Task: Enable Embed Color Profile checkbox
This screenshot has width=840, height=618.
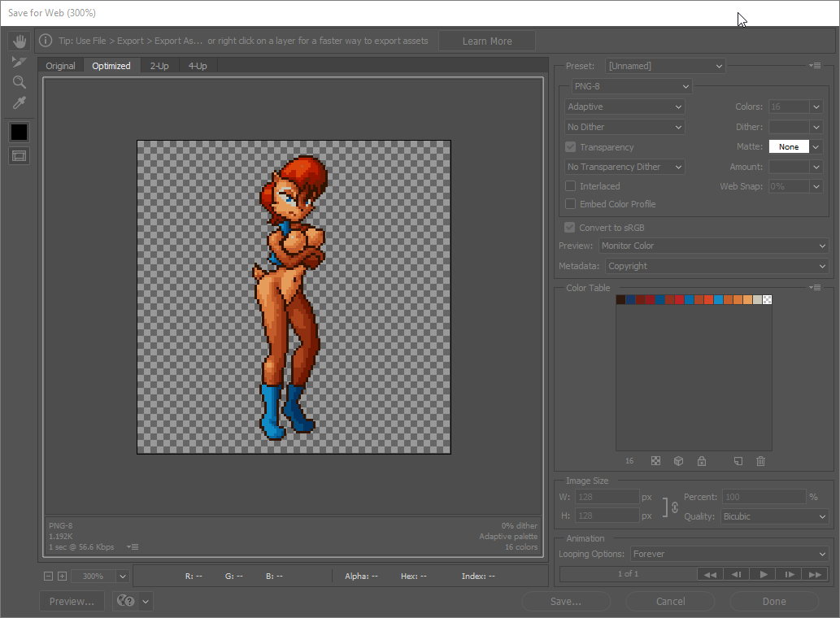Action: [x=571, y=204]
